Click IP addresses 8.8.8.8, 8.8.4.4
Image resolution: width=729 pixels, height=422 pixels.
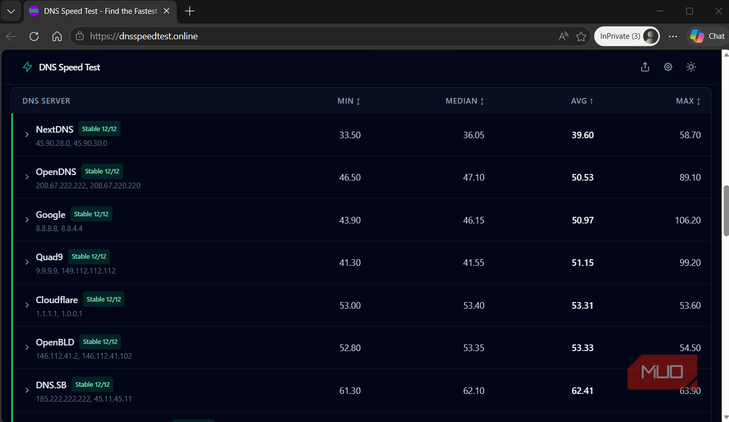pyautogui.click(x=59, y=228)
